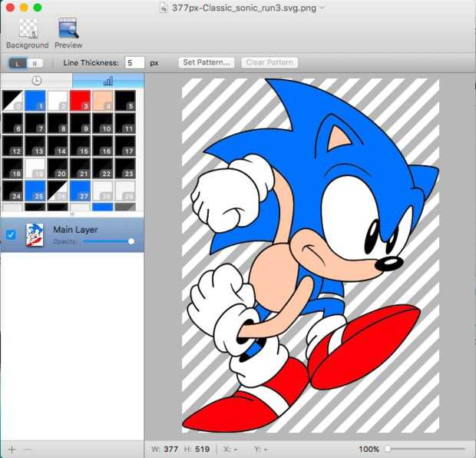Open the Preview tool

coord(68,28)
